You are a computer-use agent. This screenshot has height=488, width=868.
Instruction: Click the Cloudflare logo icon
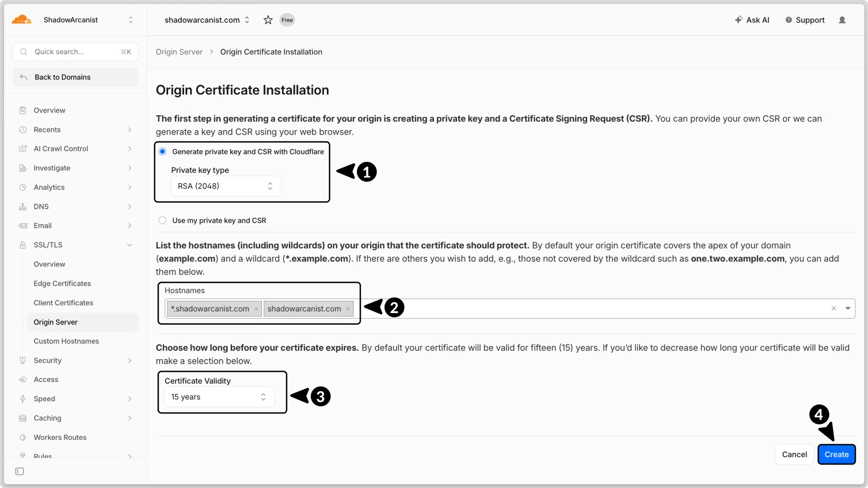[21, 20]
